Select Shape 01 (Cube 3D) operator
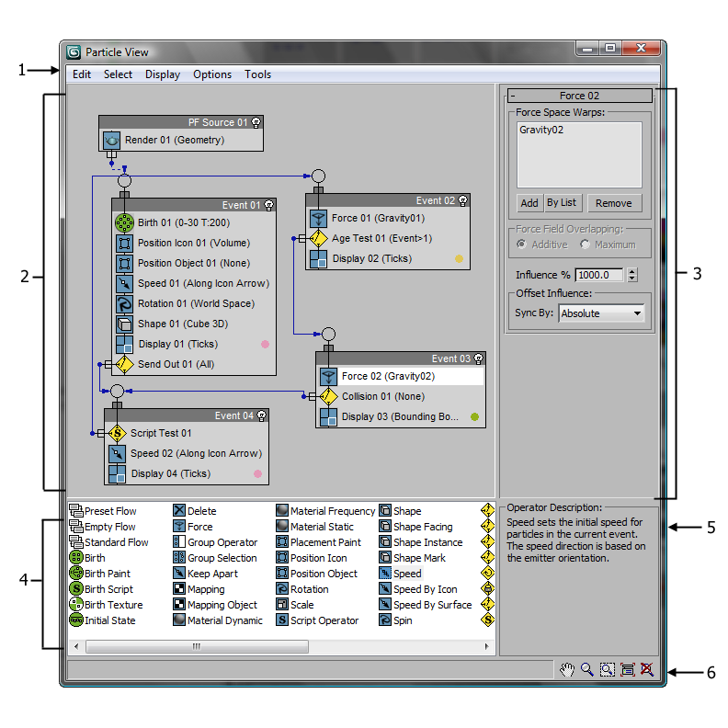728x728 pixels. tap(195, 324)
